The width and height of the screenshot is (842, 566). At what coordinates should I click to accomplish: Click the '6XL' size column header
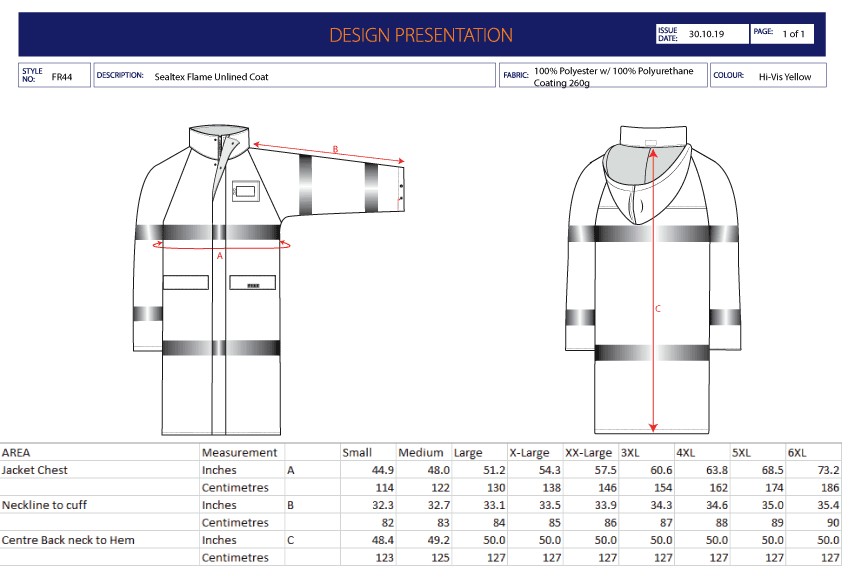tap(797, 453)
